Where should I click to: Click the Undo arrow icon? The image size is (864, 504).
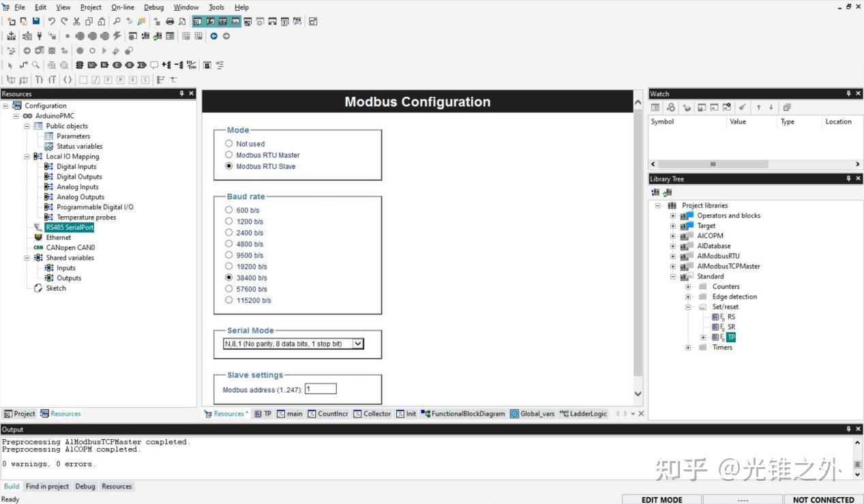click(52, 21)
